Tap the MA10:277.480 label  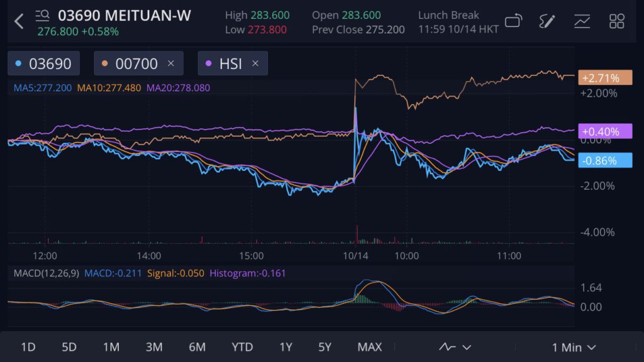[x=109, y=88]
